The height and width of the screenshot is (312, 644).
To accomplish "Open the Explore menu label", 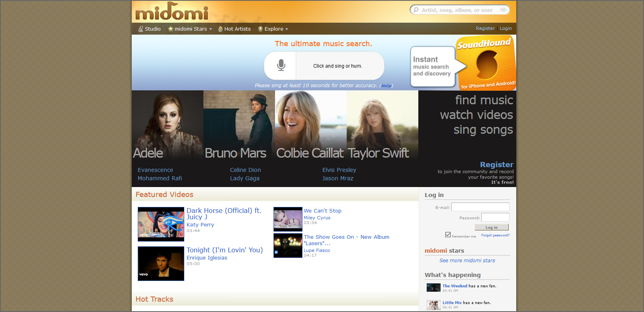I will point(274,29).
